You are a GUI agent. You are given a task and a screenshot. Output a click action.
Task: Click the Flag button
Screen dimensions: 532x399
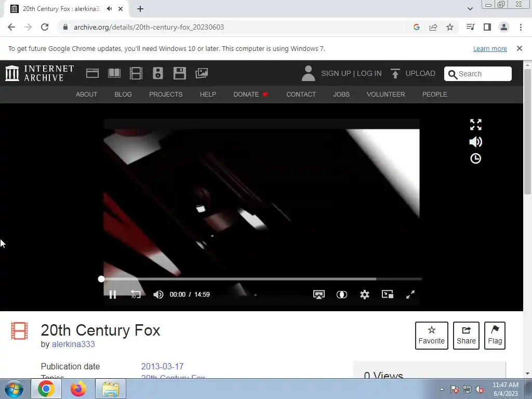pos(495,336)
